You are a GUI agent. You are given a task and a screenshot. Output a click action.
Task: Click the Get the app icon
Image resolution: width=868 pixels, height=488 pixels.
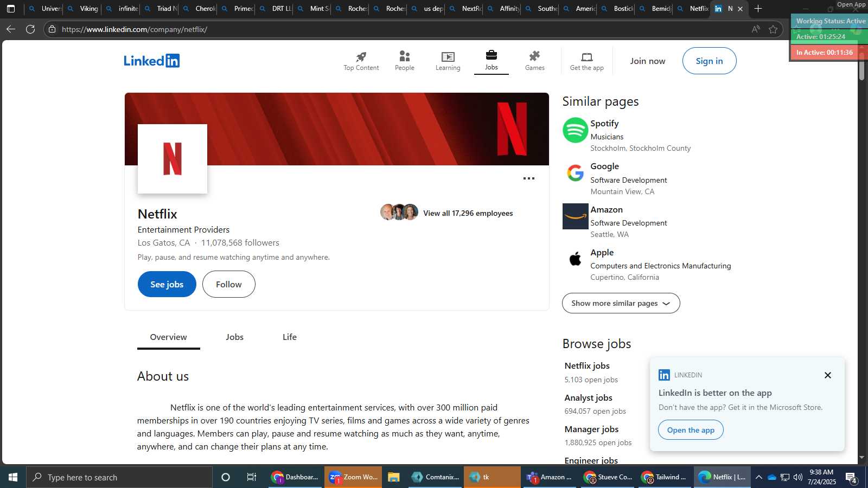(587, 57)
